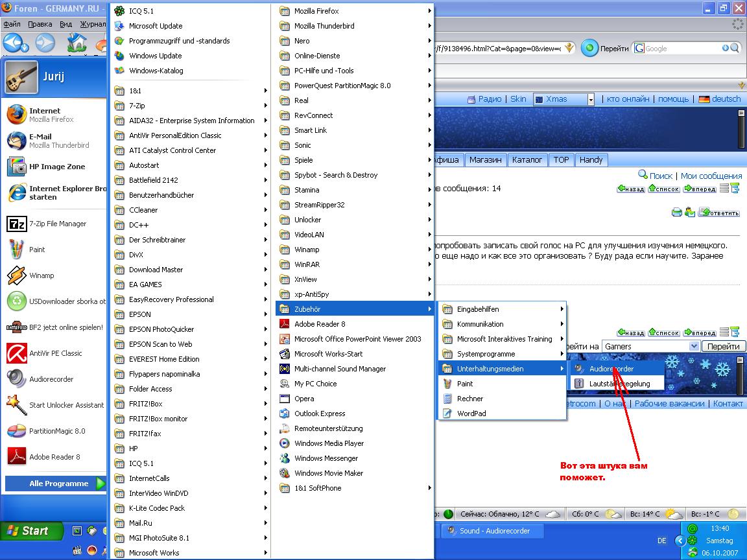The image size is (747, 560).
Task: Click Alle Programme button
Action: click(x=55, y=484)
